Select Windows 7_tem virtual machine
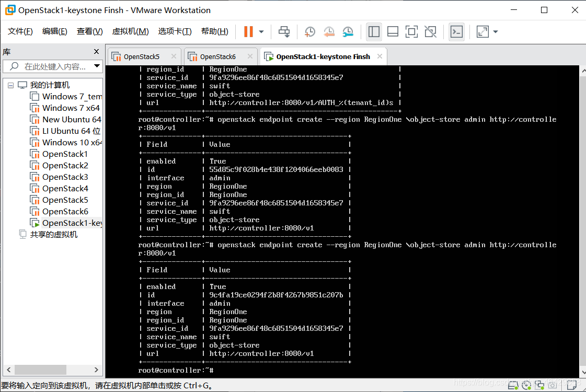 tap(72, 97)
